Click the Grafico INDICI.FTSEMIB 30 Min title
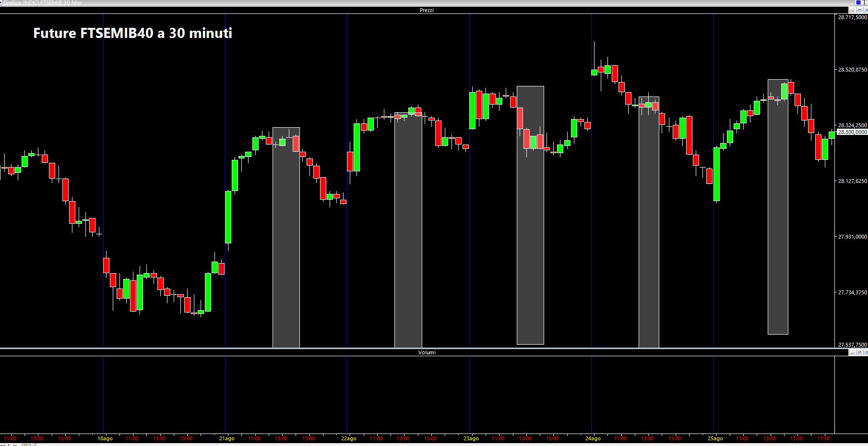Image resolution: width=868 pixels, height=446 pixels. (x=43, y=3)
